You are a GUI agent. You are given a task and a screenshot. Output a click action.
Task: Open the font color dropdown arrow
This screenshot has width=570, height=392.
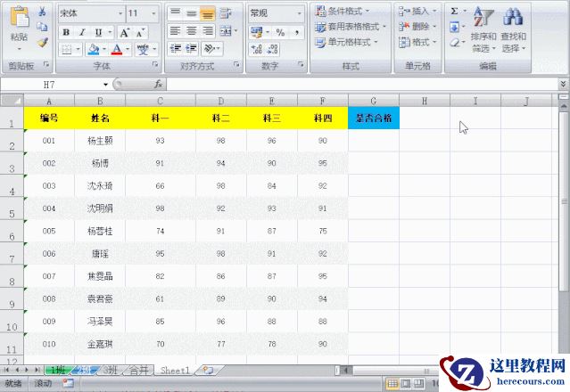coord(128,49)
